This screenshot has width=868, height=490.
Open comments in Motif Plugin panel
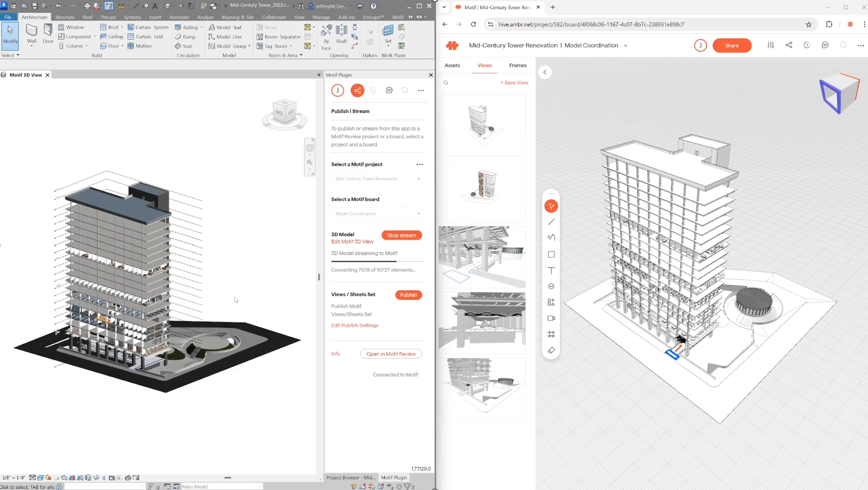(x=389, y=90)
